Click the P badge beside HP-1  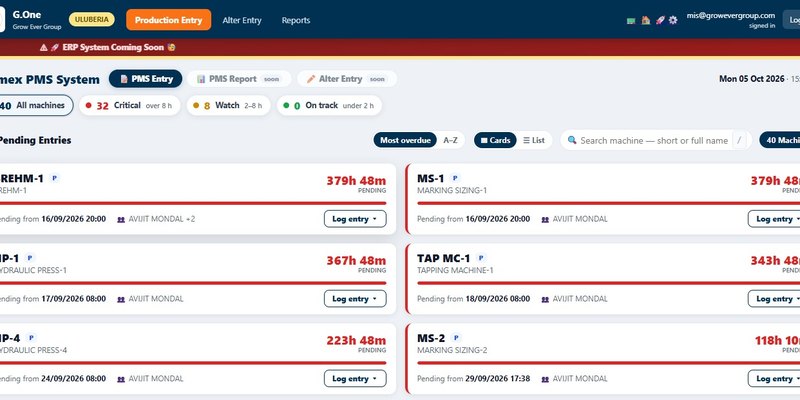click(30, 258)
